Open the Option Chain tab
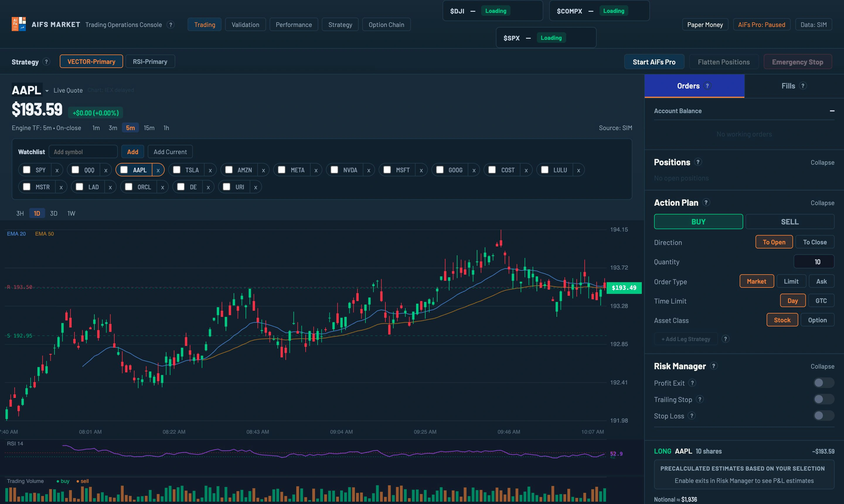844x504 pixels. coord(386,24)
